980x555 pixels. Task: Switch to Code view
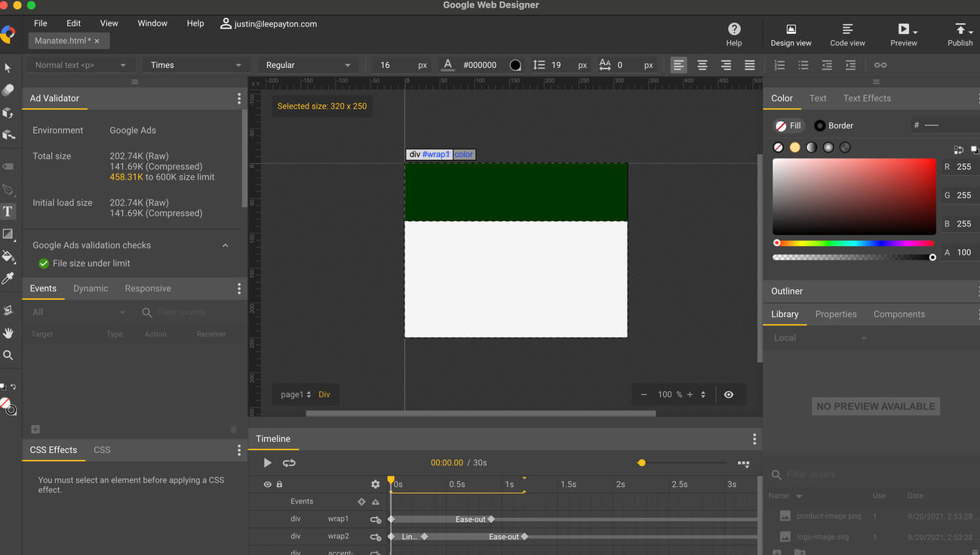(848, 35)
